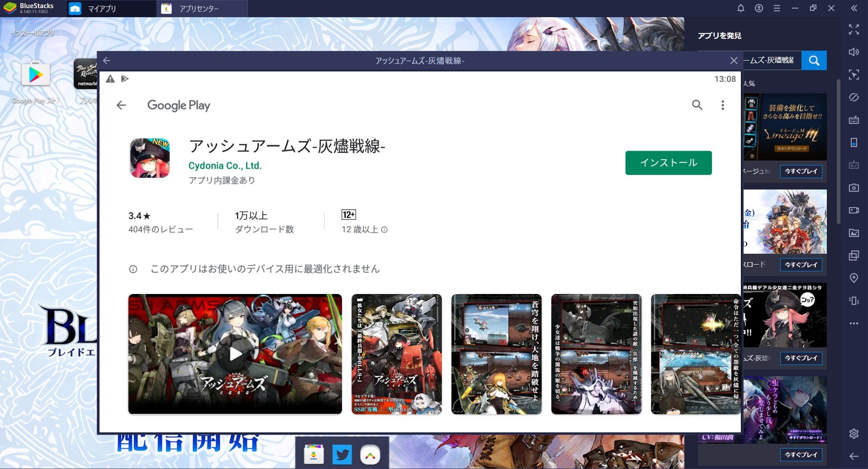Open BlueStacks settings gear
Viewport: 868px width, 469px height.
[854, 434]
